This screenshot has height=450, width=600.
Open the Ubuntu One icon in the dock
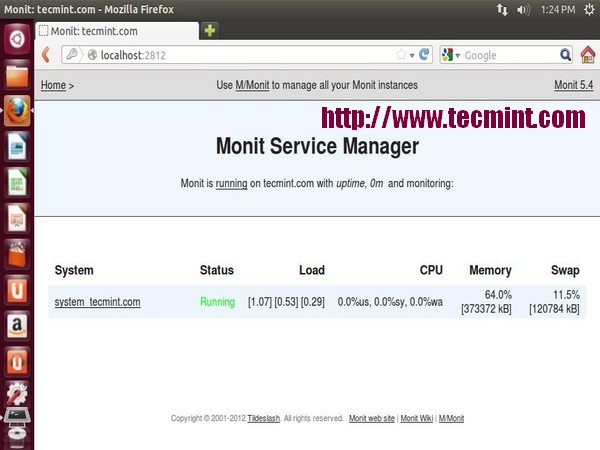(x=17, y=290)
